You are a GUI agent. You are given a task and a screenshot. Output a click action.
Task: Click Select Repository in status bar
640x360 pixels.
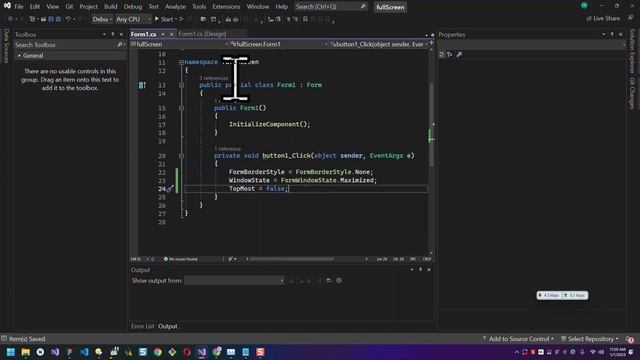click(590, 339)
